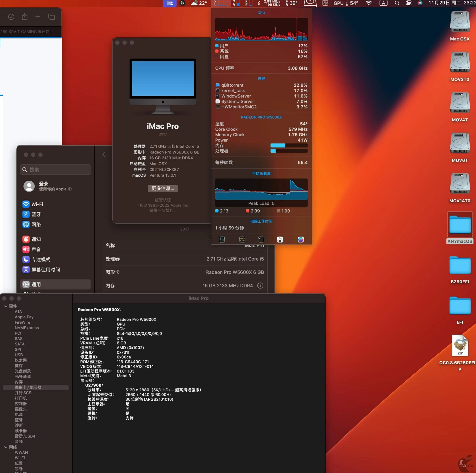476x473 pixels.
Task: Click memory info button beside 16 GB DDR4
Action: click(260, 286)
